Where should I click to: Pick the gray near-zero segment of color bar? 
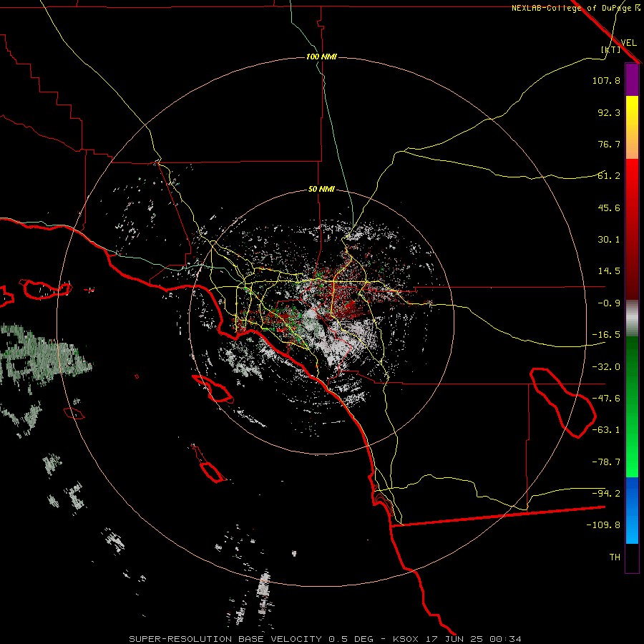pyautogui.click(x=632, y=318)
